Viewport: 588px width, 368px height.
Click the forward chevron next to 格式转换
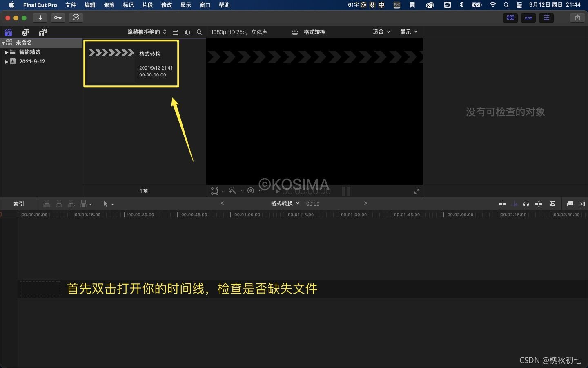tap(365, 203)
